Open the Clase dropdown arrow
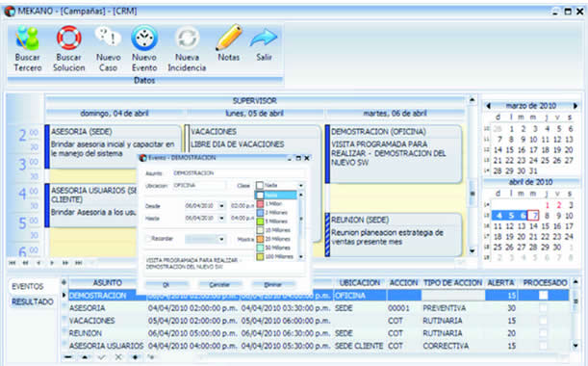Screen dimensions: 588x366 (301, 186)
